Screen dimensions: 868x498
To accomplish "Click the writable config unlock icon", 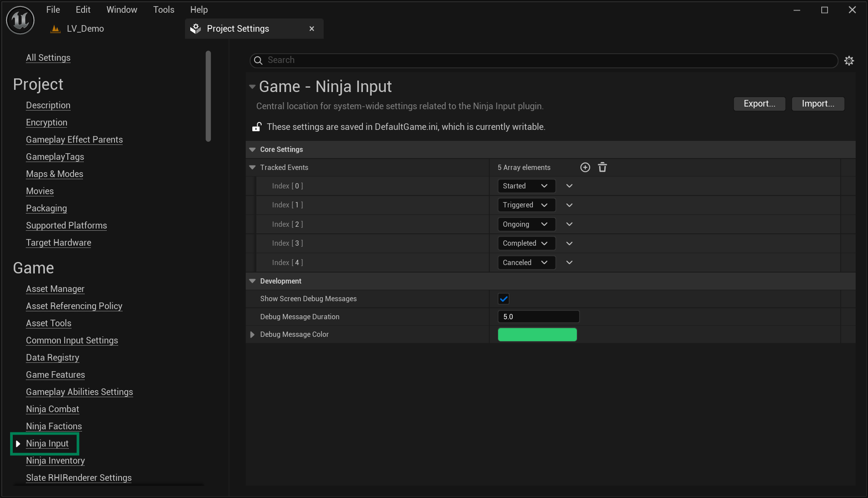I will [x=257, y=127].
